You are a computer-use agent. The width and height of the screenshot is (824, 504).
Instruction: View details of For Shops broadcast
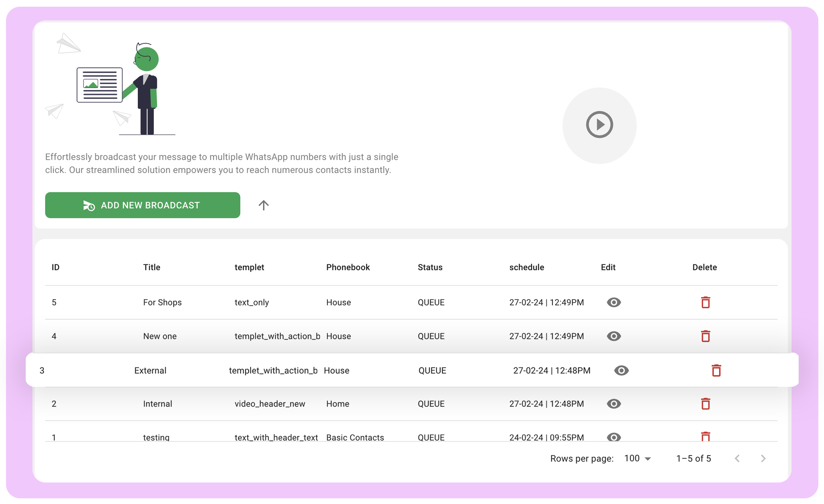[x=613, y=302]
